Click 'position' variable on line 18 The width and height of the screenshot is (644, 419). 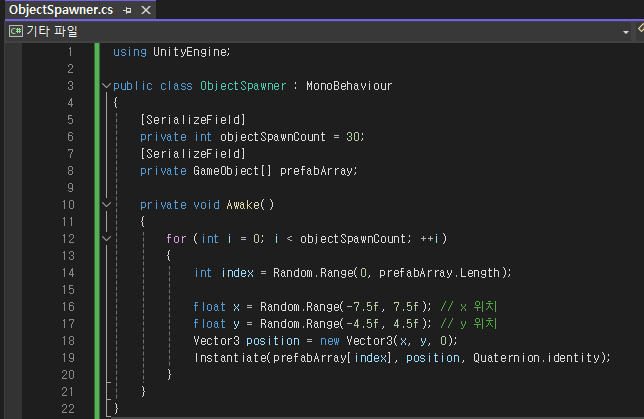coord(273,341)
